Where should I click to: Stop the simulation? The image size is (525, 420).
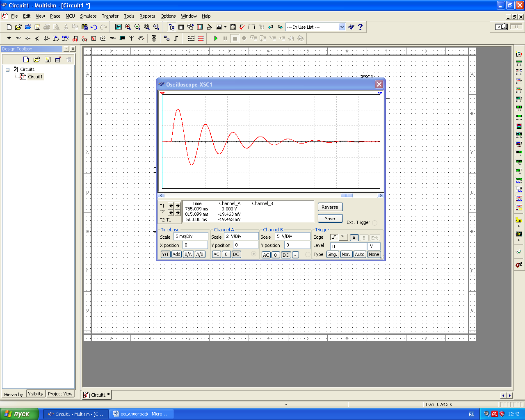point(235,38)
